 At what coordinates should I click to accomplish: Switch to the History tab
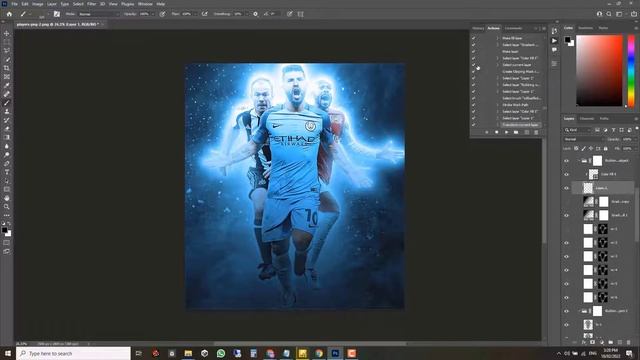point(478,28)
